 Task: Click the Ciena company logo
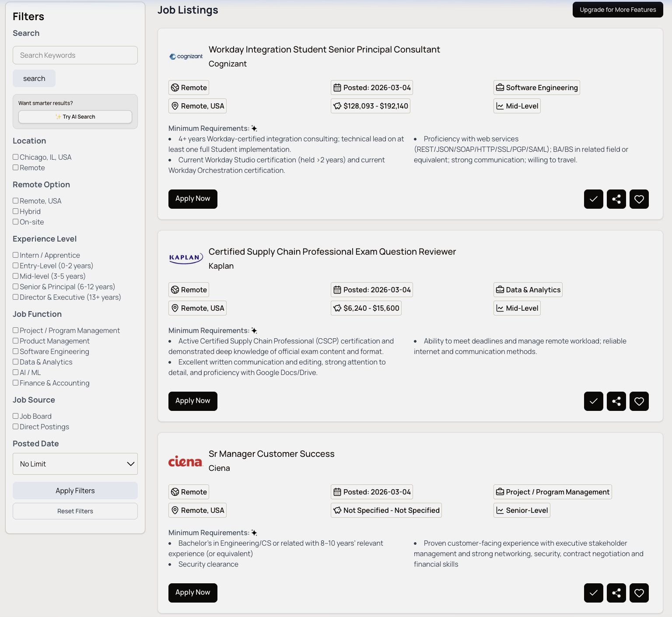click(185, 462)
